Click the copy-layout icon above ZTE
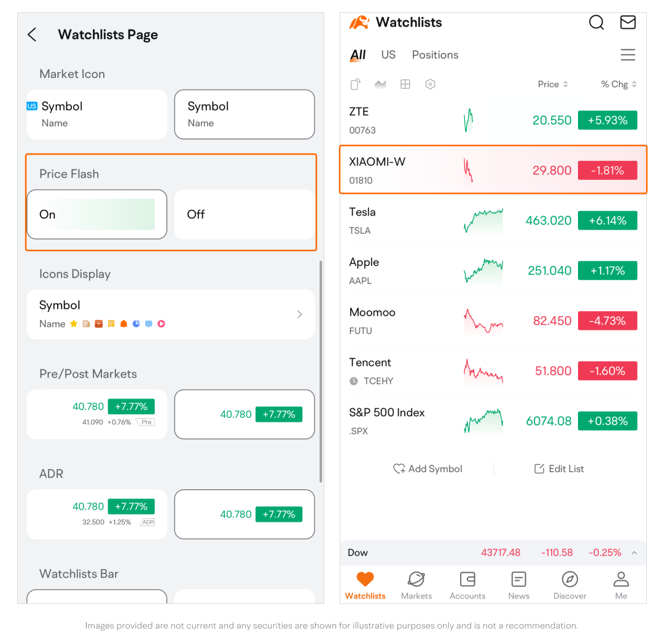The image size is (664, 644). click(355, 84)
